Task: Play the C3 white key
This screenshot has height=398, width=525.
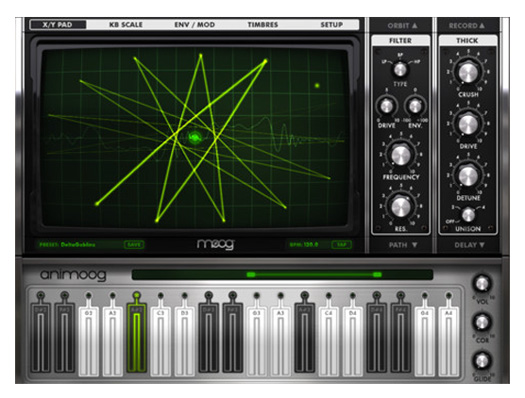Action: click(161, 341)
